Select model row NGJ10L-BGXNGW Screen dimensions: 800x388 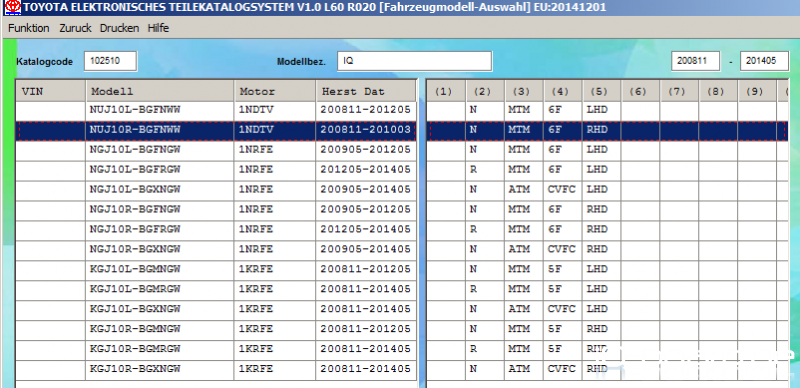[216, 190]
